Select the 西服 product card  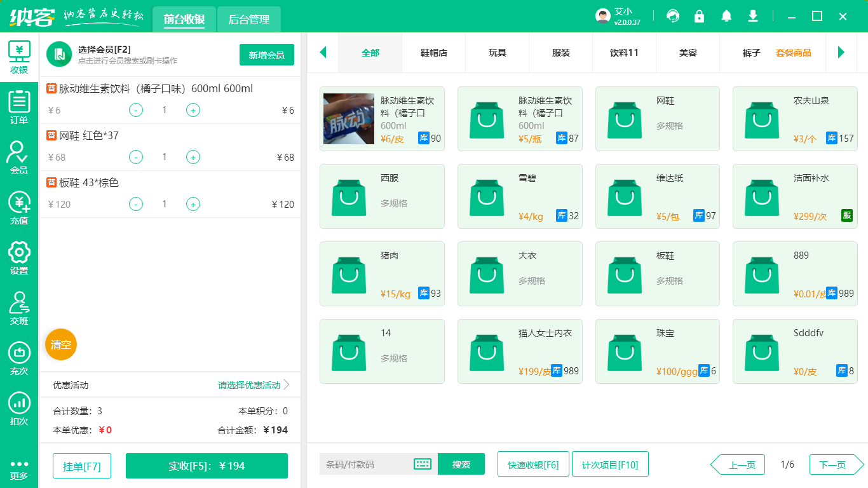point(382,196)
